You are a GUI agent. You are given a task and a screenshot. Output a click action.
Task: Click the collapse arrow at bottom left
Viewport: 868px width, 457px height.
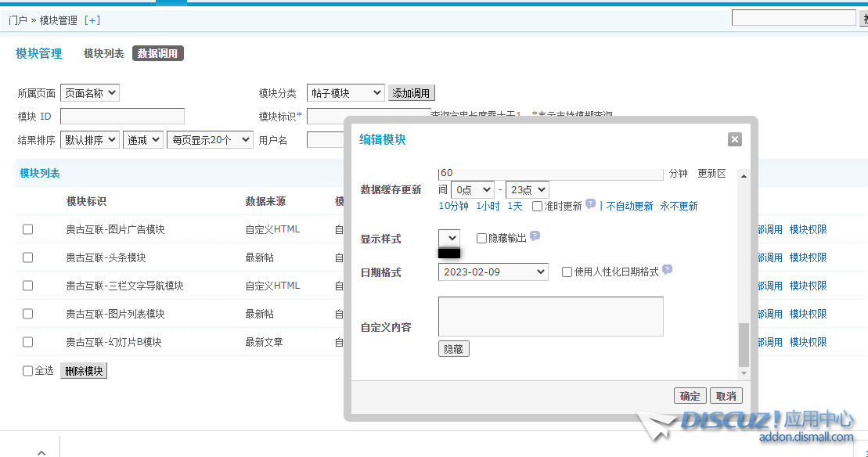41,452
